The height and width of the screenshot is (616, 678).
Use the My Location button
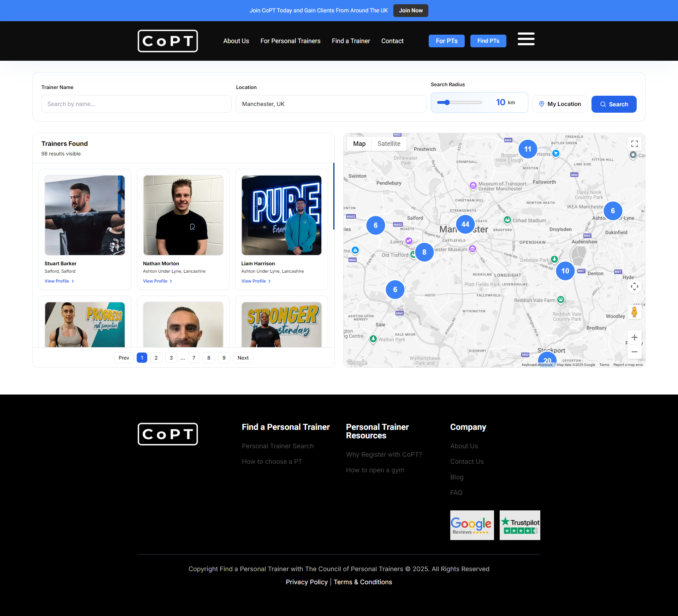tap(559, 104)
